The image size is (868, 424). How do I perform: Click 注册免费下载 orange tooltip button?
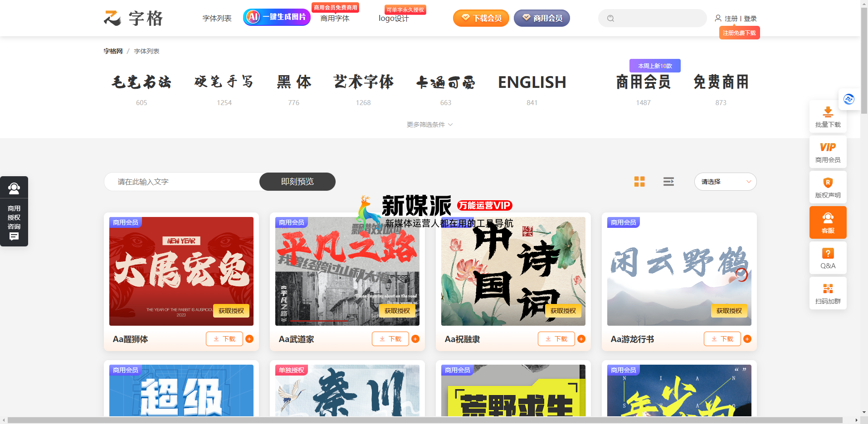(x=739, y=33)
